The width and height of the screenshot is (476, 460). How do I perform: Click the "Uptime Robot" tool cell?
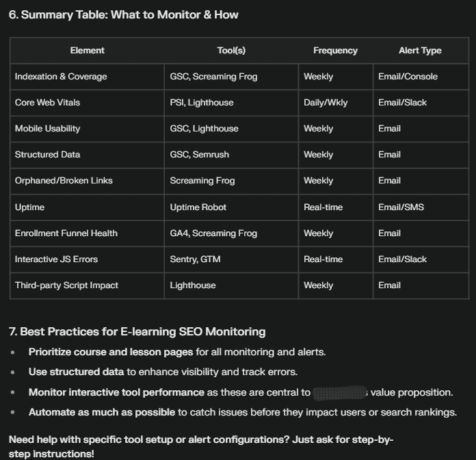(198, 207)
